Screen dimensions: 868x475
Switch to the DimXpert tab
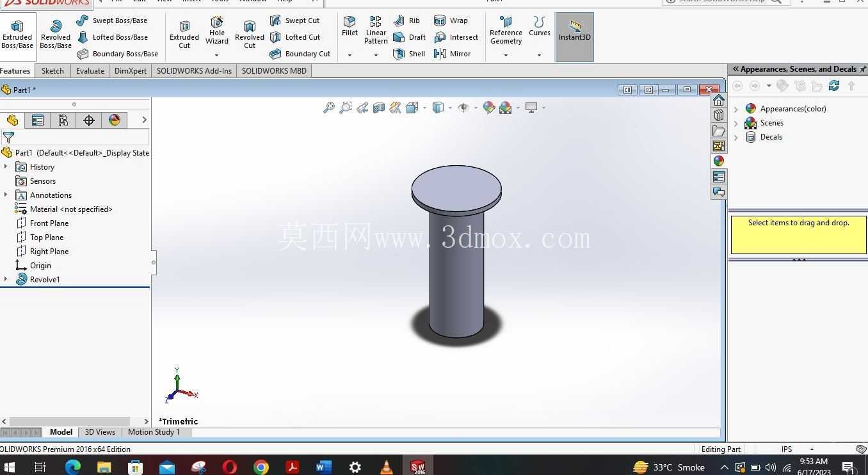pyautogui.click(x=131, y=71)
